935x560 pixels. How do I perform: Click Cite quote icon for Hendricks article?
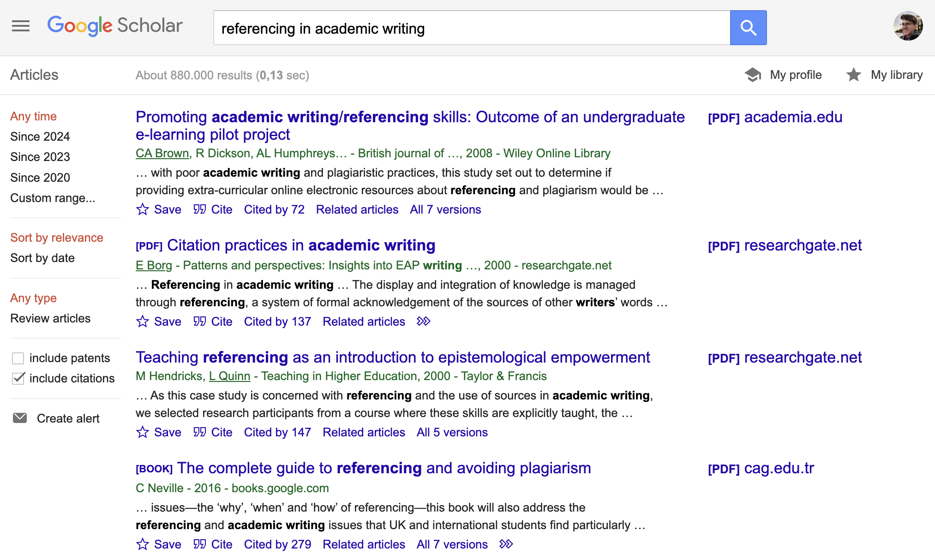(200, 432)
